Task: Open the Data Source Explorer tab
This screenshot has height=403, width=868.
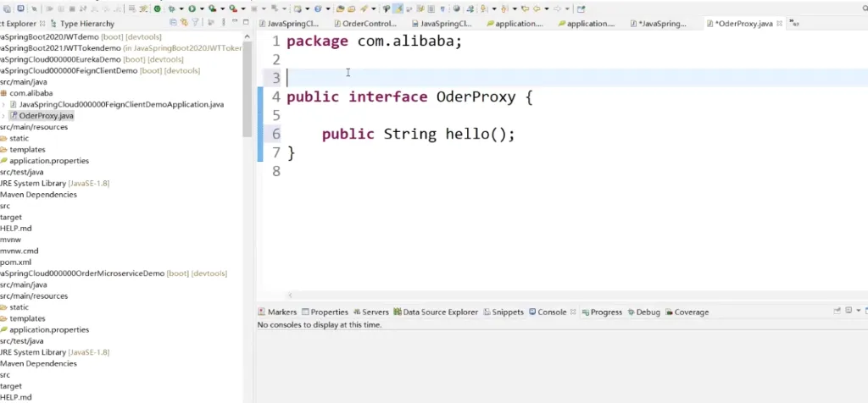Action: (436, 312)
